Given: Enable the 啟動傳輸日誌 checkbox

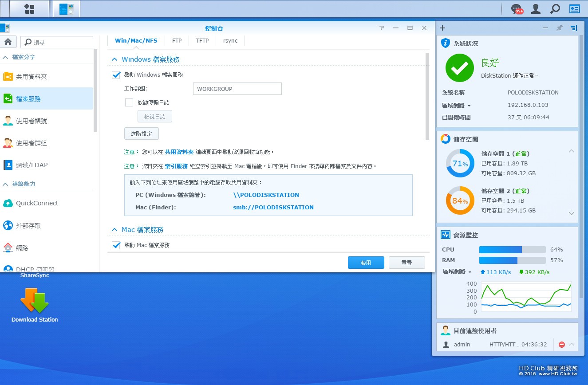Looking at the screenshot, I should tap(129, 102).
